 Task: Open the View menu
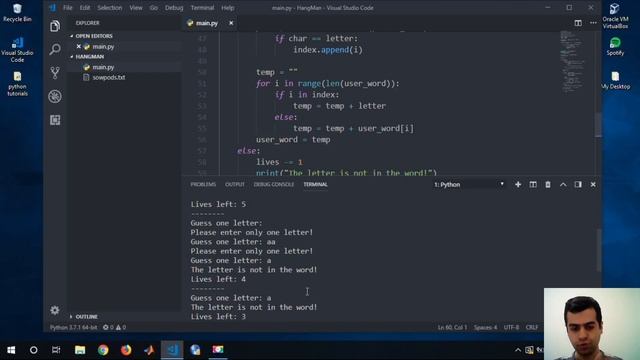(x=136, y=8)
